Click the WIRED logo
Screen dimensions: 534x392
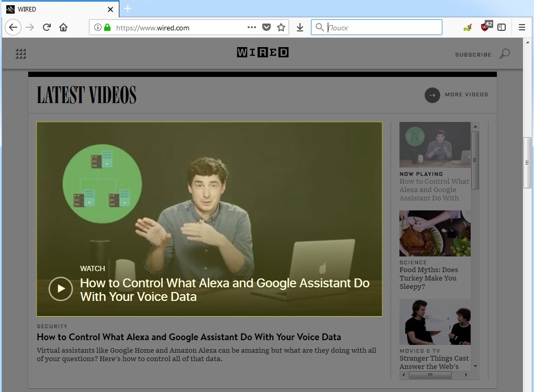(263, 52)
